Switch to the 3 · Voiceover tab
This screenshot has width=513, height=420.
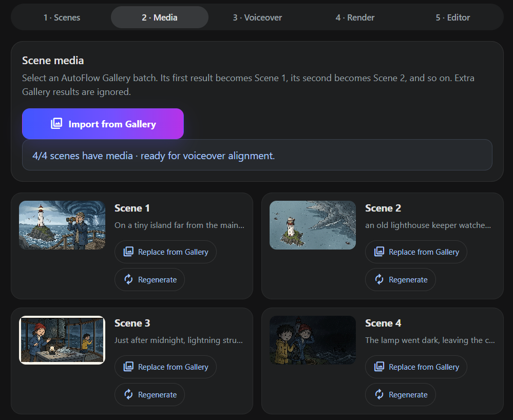point(257,17)
